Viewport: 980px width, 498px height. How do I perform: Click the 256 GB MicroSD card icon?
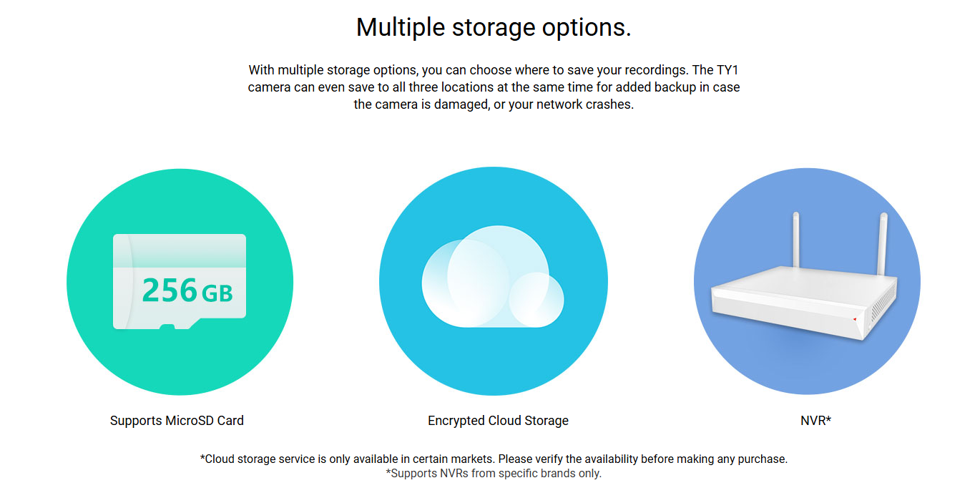[x=179, y=280]
